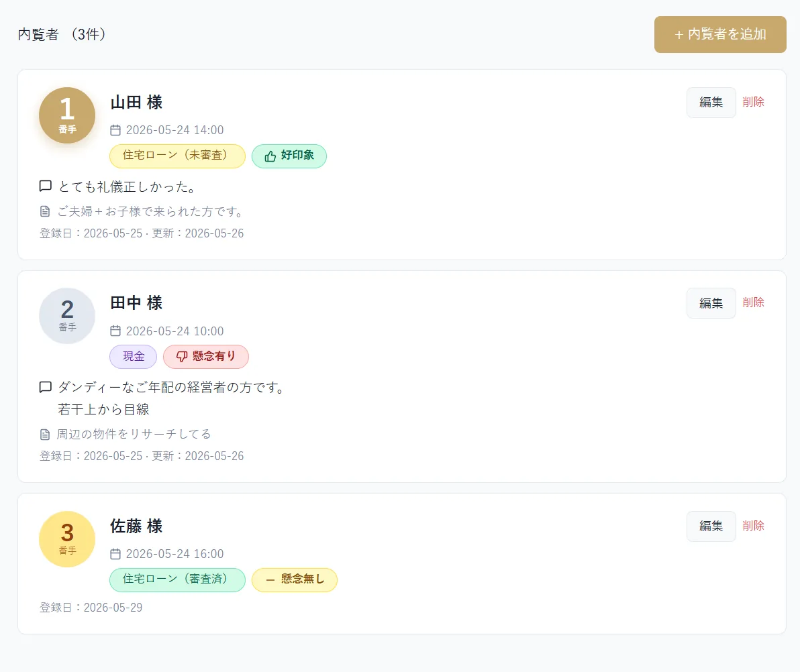Click date text 2026-05-24 16:00
This screenshot has height=672, width=800.
pyautogui.click(x=174, y=554)
